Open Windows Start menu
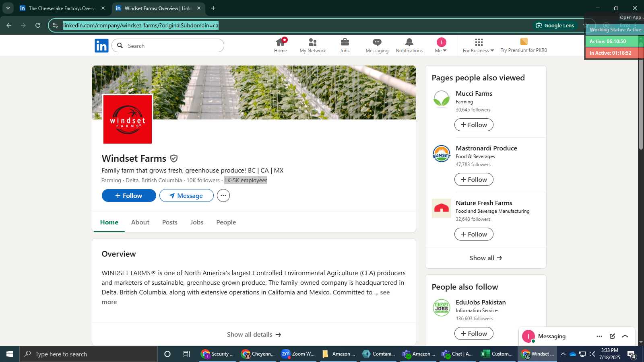The width and height of the screenshot is (644, 362). click(x=10, y=354)
